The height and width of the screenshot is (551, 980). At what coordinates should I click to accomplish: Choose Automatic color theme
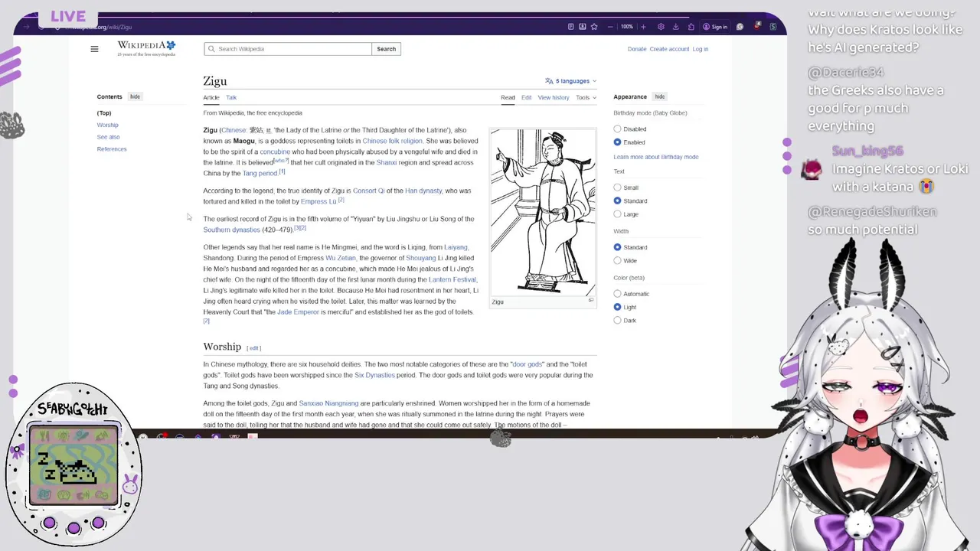tap(617, 294)
